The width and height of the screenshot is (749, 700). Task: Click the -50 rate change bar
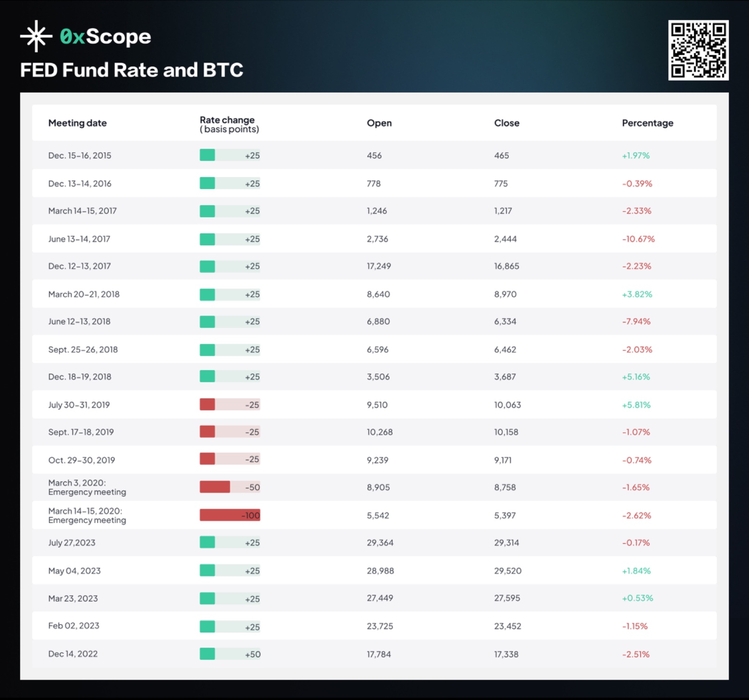tap(230, 487)
